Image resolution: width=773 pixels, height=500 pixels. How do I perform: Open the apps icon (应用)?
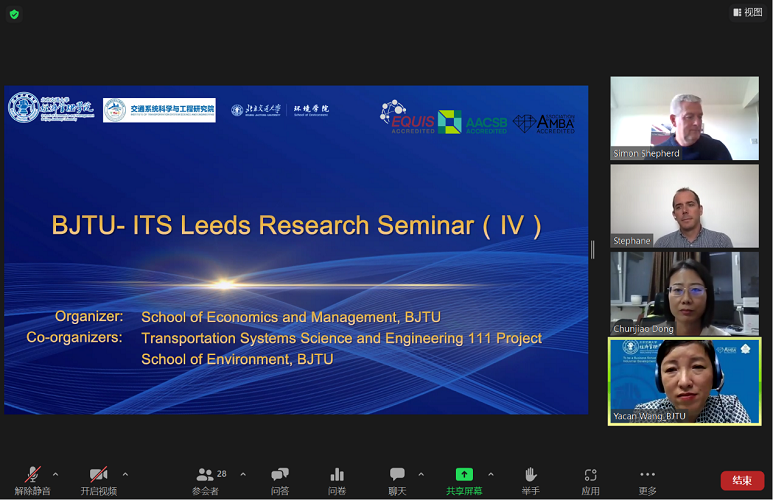tap(590, 481)
